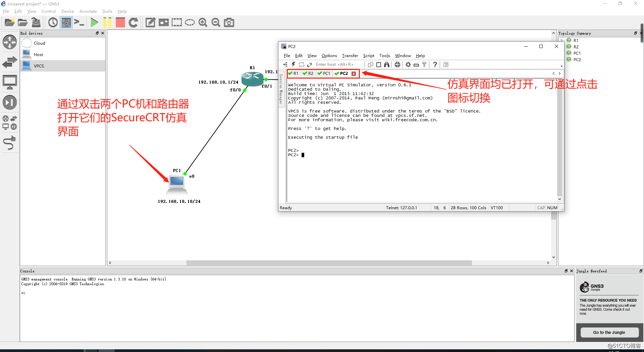Open GNS3 Control menu
Screen dimensions: 644x352
tap(49, 11)
